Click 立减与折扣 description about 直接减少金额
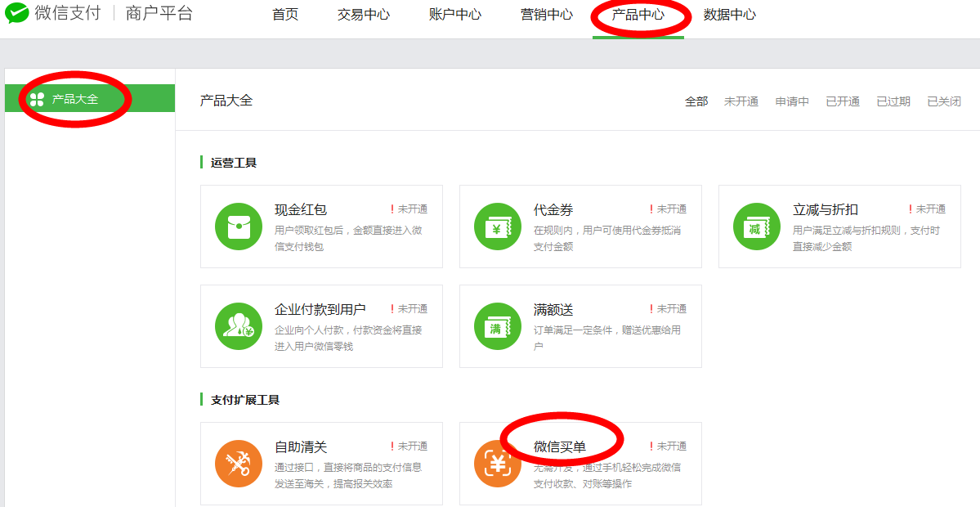The height and width of the screenshot is (507, 980). coord(866,238)
